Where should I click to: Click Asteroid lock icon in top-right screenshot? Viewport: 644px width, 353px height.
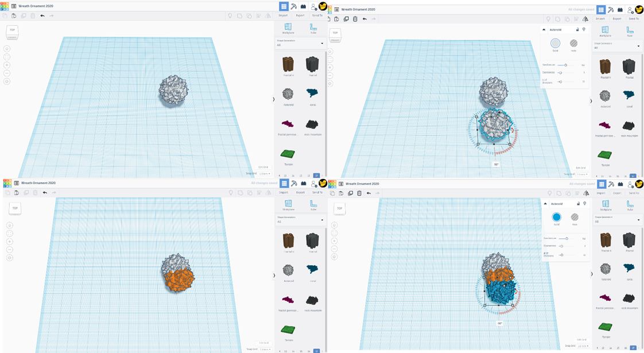pyautogui.click(x=577, y=30)
